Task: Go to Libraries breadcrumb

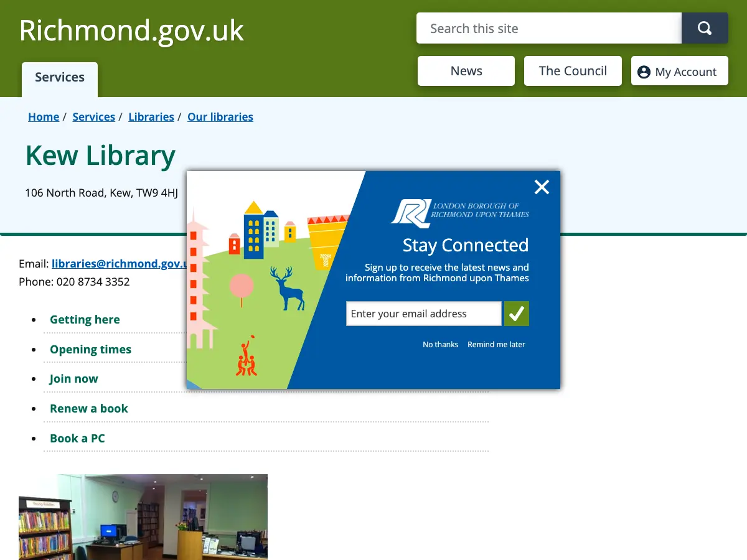Action: [151, 117]
